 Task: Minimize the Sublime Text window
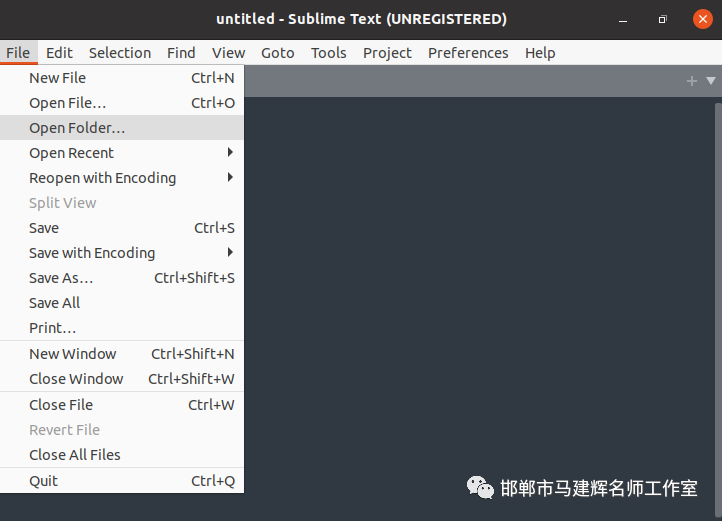click(x=623, y=19)
